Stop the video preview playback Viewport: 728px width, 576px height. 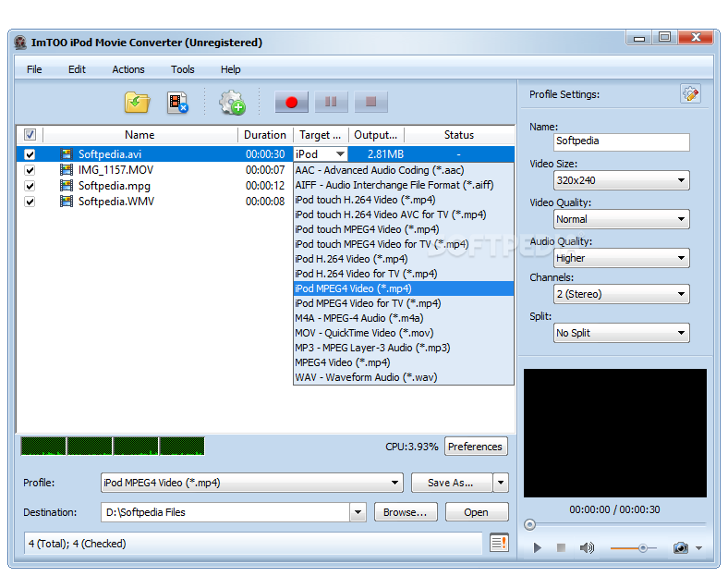tap(561, 547)
